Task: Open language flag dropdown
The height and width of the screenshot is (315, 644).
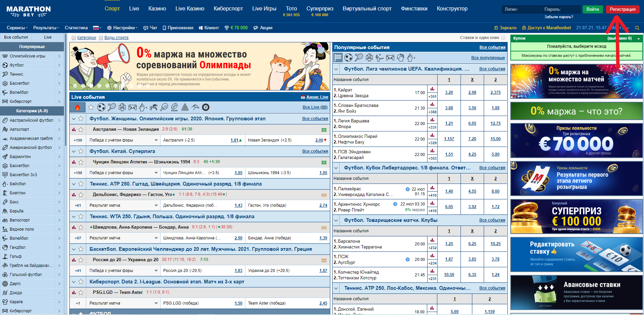Action: click(x=98, y=28)
